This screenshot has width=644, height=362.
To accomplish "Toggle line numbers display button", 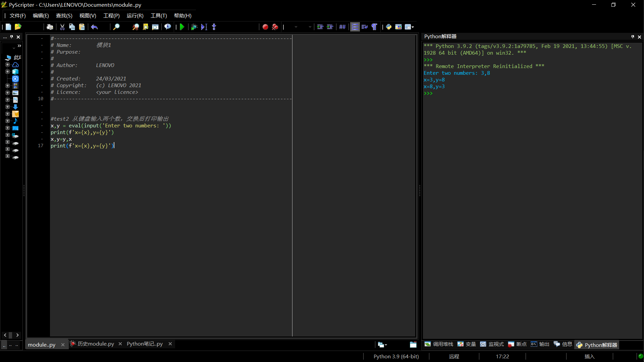I will (355, 27).
